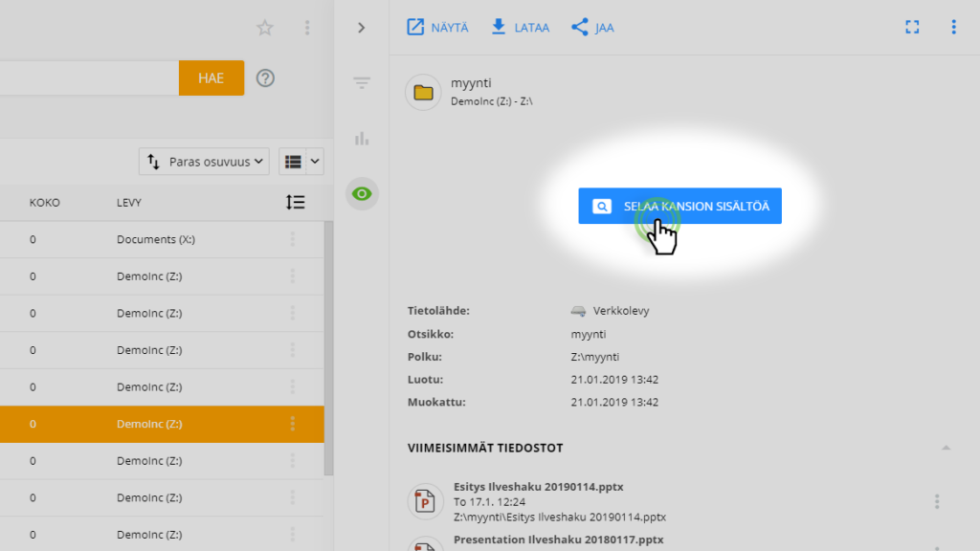This screenshot has height=551, width=980.
Task: Open the Paras osuvuus sort dropdown
Action: click(205, 162)
